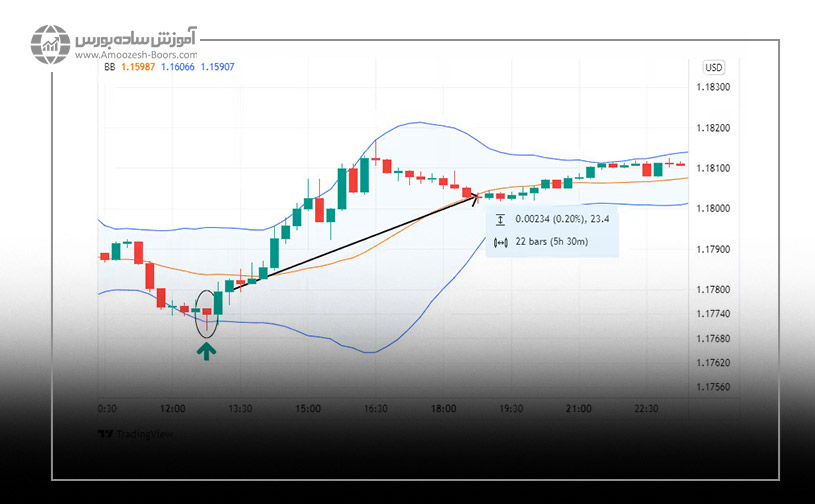Screen dimensions: 815x504
Task: Click the arrowhead of the black trend arrow
Action: click(x=475, y=198)
